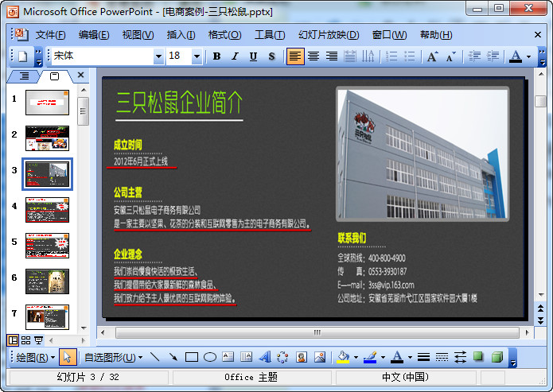553x392 pixels.
Task: Apply font color from formatting toolbar
Action: (516, 56)
